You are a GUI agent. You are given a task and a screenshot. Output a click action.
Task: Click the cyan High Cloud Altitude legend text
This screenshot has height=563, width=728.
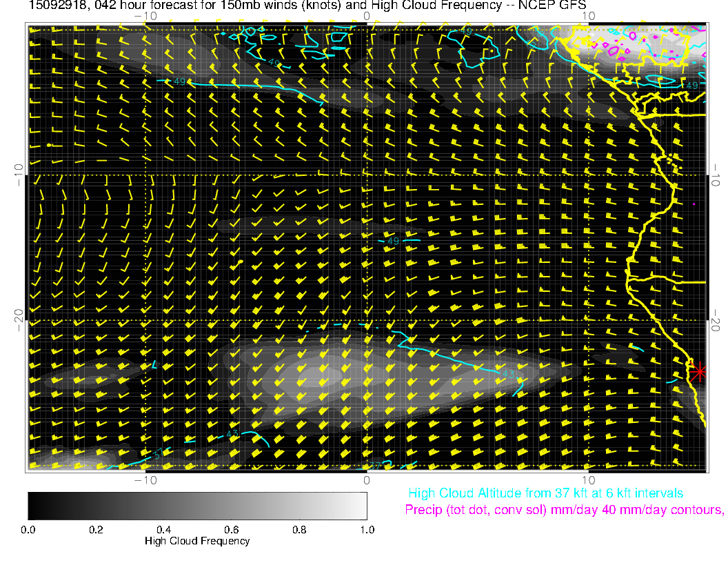(x=545, y=493)
